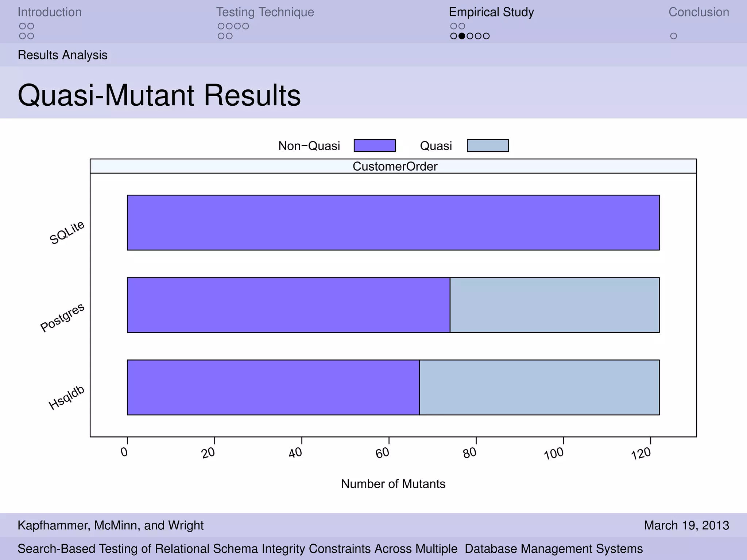Click the Hsqldb Non-Quasi purple bar
Image resolution: width=747 pixels, height=560 pixels.
pos(273,387)
